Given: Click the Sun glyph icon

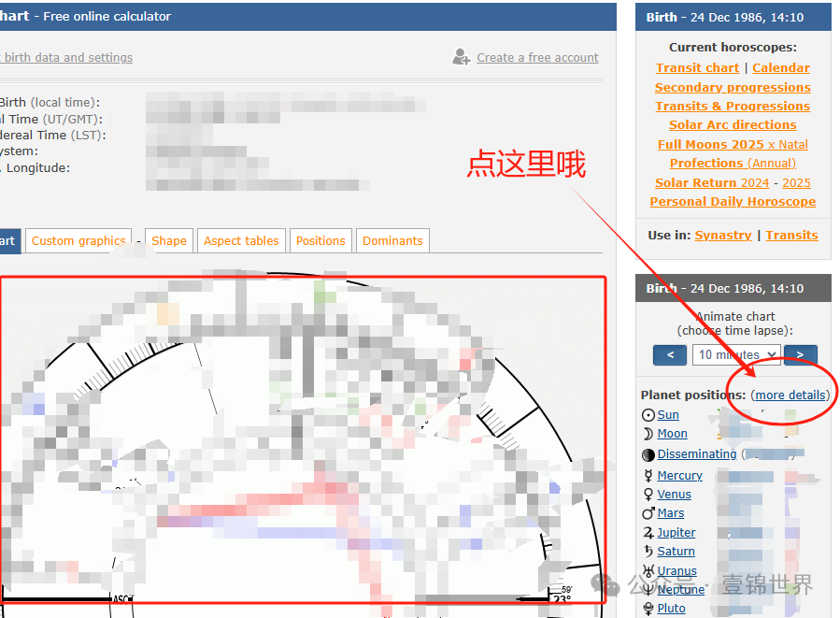Looking at the screenshot, I should coord(648,415).
